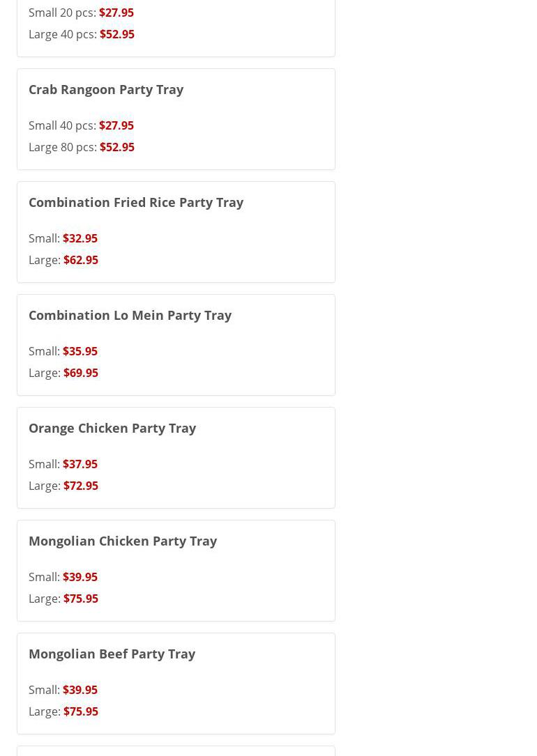Choose large price under Mongolian Beef tray
The image size is (537, 756).
click(x=81, y=711)
